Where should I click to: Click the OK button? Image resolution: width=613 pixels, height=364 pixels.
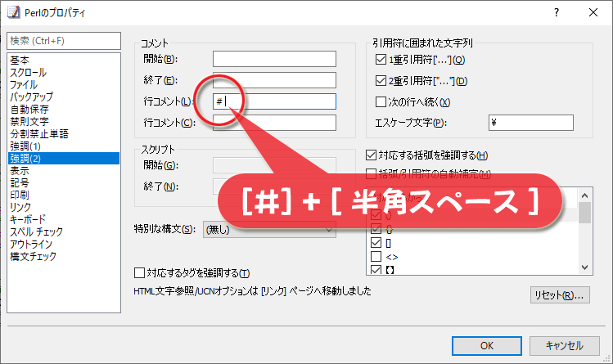(487, 346)
